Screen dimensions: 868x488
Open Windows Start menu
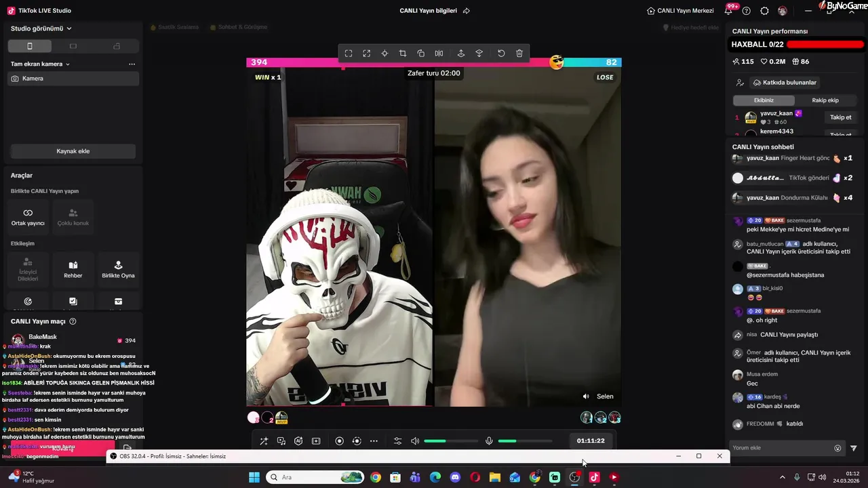click(254, 477)
